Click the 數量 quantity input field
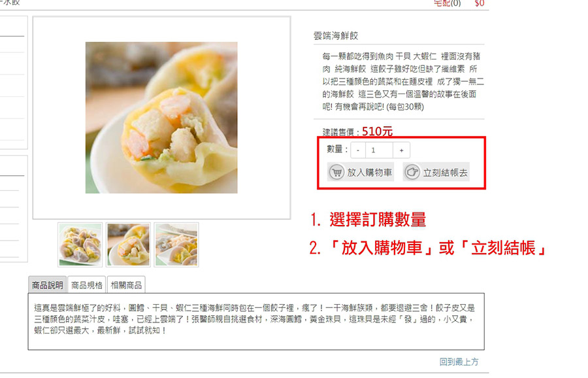This screenshot has width=588, height=378. pyautogui.click(x=379, y=150)
